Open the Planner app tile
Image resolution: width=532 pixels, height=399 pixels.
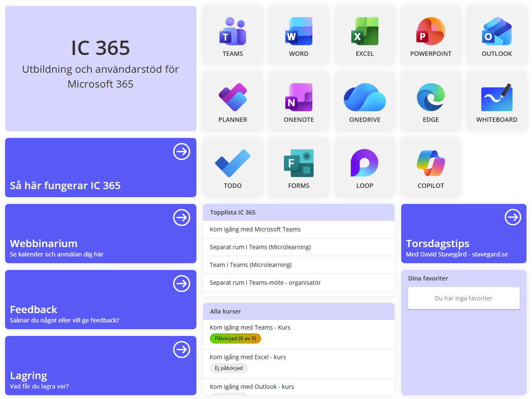pyautogui.click(x=233, y=102)
